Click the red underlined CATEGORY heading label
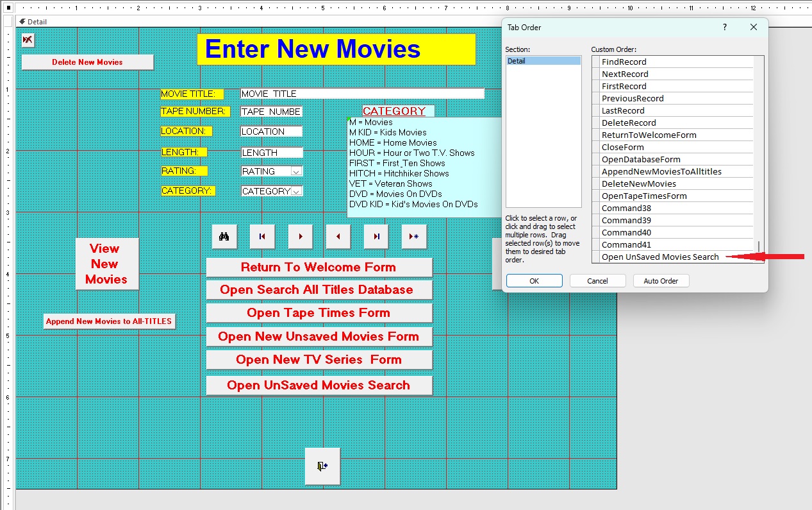Screen dimensions: 812x510 click(399, 111)
